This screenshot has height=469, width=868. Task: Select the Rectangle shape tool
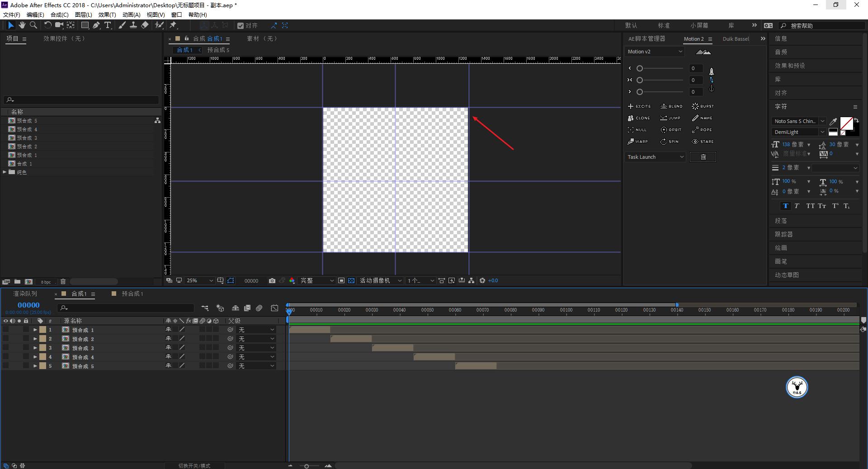coord(85,25)
